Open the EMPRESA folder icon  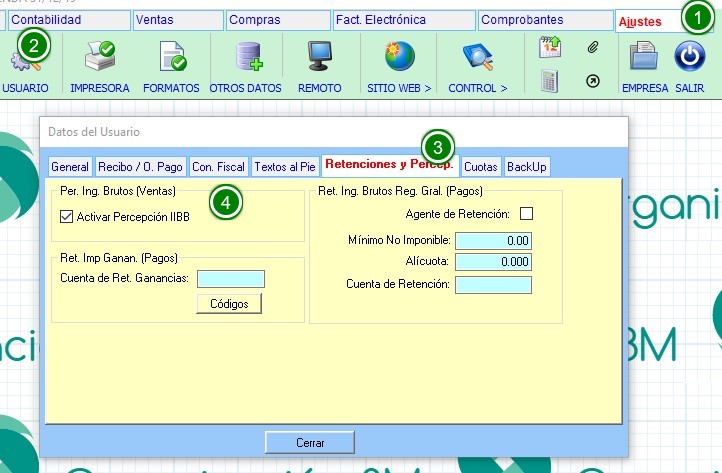coord(643,56)
